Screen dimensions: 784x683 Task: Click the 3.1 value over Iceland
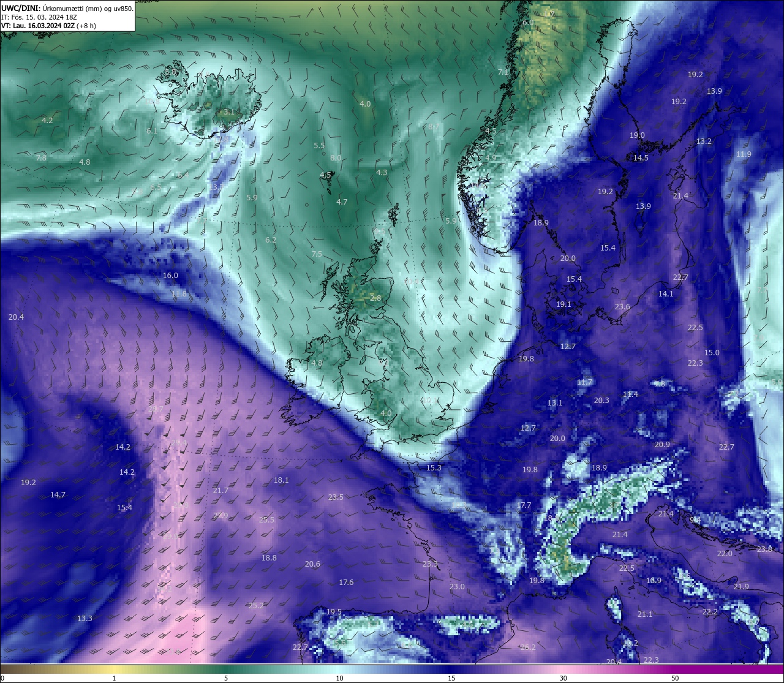[230, 112]
